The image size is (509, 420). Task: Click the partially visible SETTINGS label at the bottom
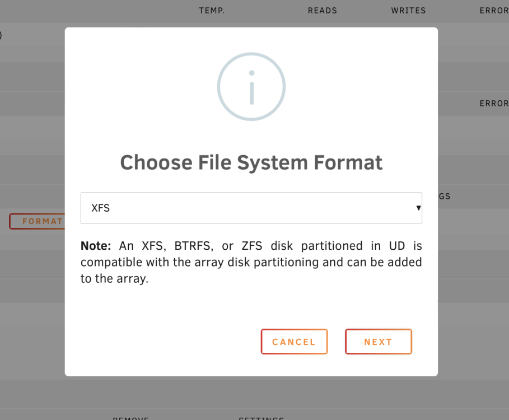[x=261, y=418]
